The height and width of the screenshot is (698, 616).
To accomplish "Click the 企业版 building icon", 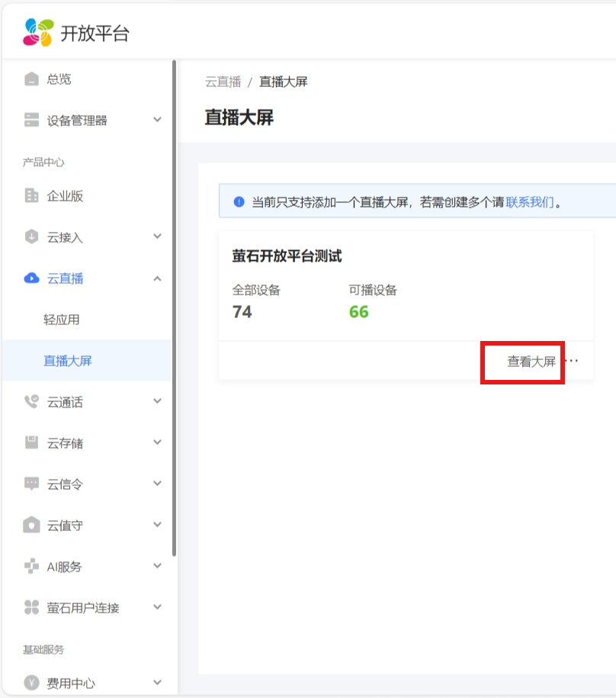I will click(x=31, y=195).
